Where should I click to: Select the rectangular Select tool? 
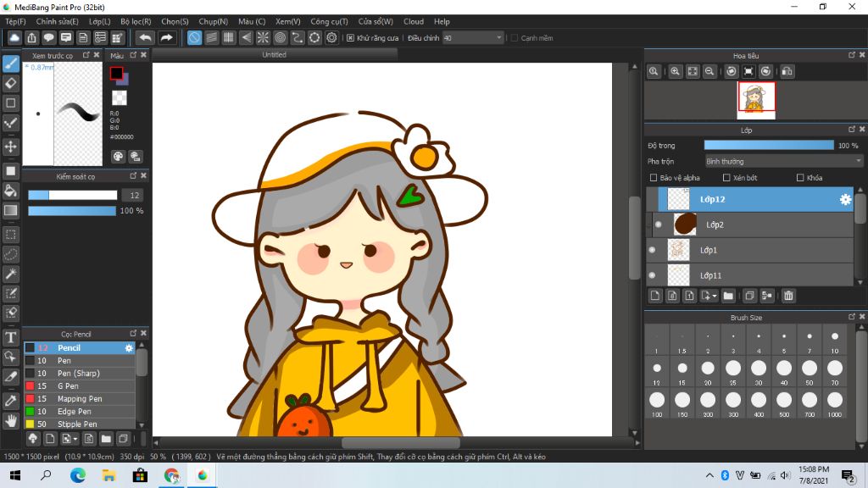coord(11,235)
